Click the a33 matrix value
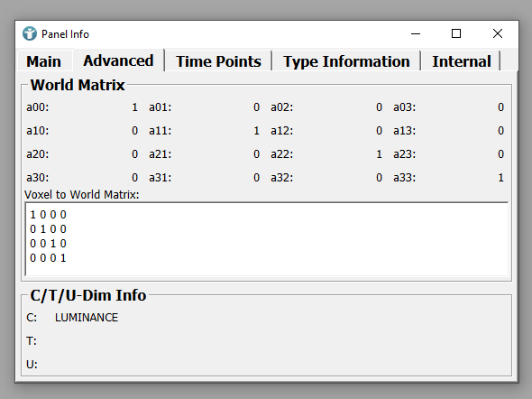The height and width of the screenshot is (399, 532). [x=500, y=178]
